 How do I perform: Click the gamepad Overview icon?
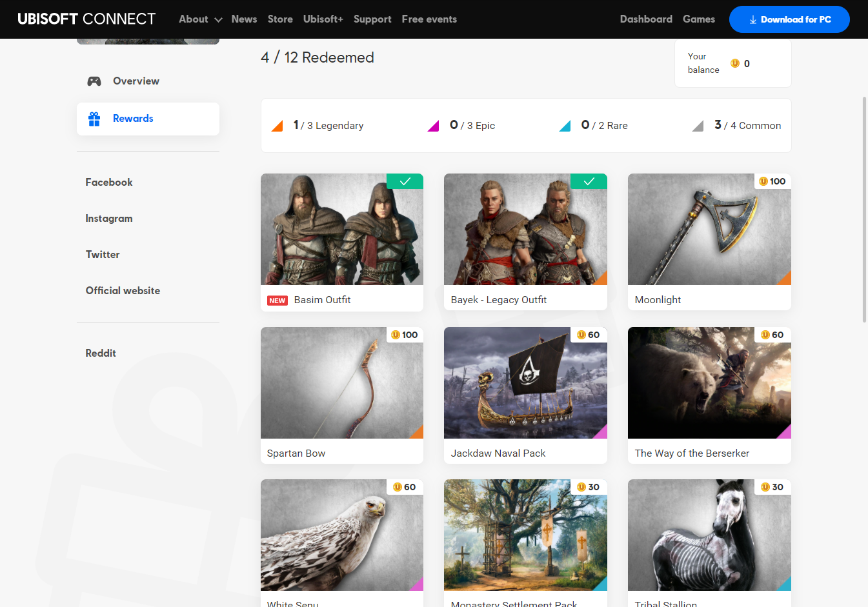point(94,81)
